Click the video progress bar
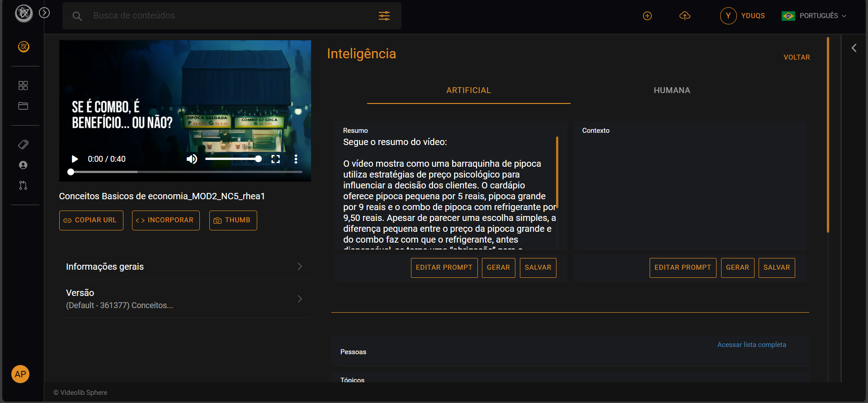Viewport: 868px width, 403px height. coord(185,172)
